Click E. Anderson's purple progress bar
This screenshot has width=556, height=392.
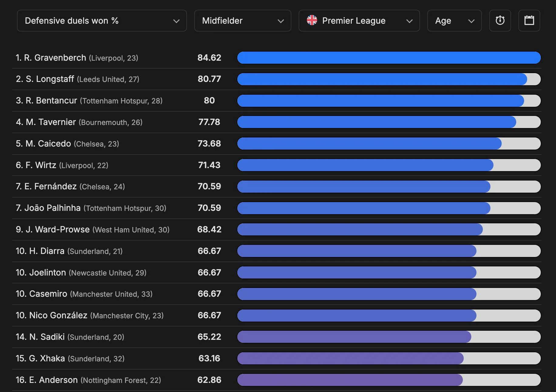pyautogui.click(x=350, y=380)
